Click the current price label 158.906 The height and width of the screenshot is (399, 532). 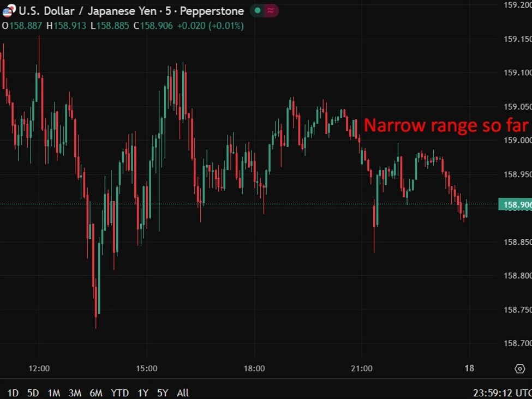coord(515,205)
